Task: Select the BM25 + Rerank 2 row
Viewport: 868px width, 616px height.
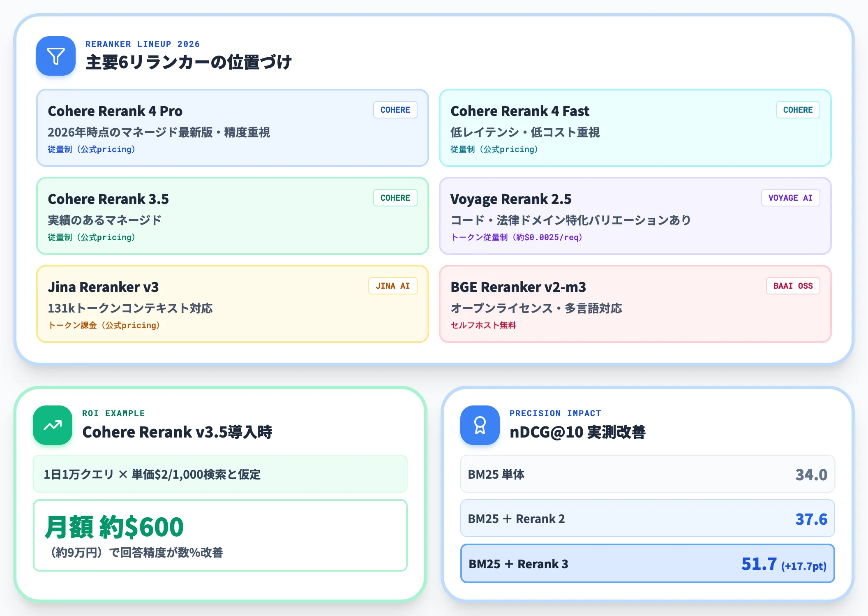Action: 648,518
